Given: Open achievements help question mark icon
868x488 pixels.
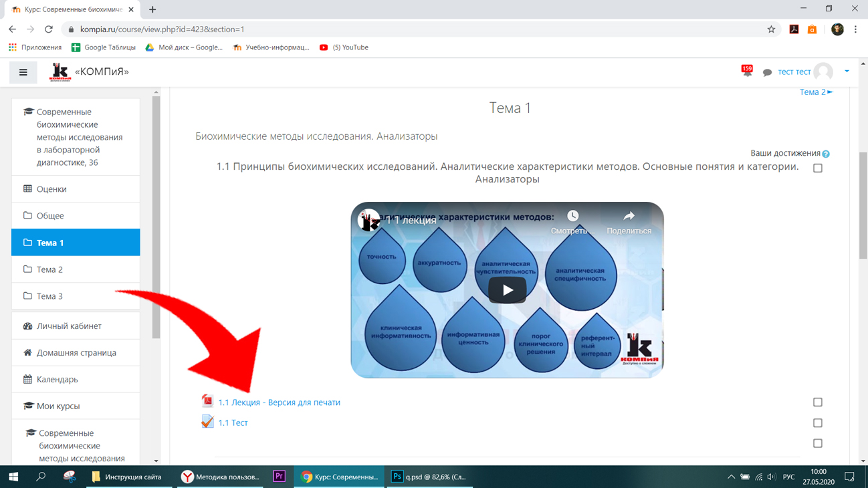Looking at the screenshot, I should 826,154.
